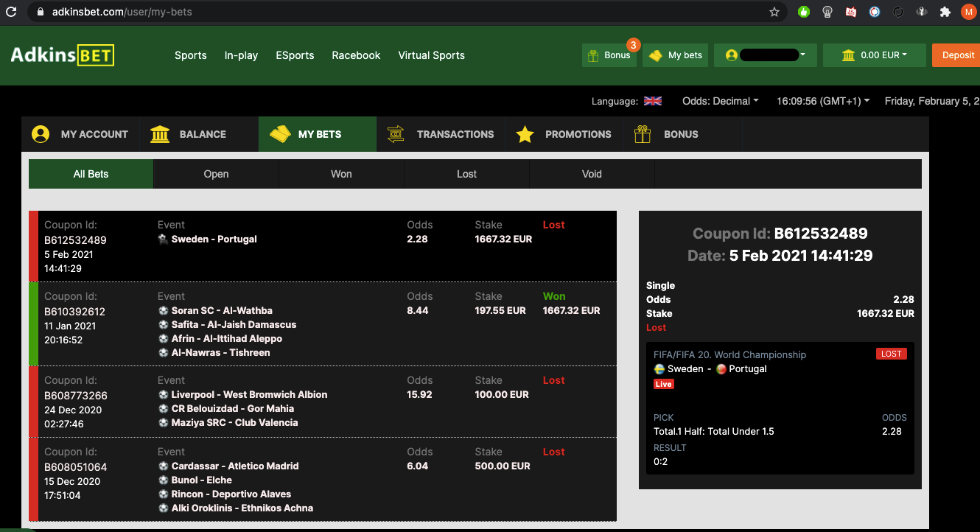Click the green thumbs-up extension icon

click(804, 12)
